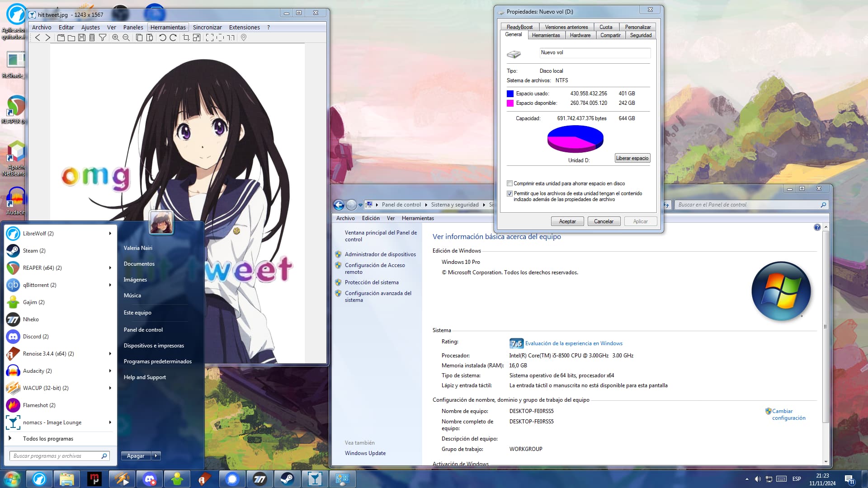Click Cancelar in the Propiedades dialog
The height and width of the screenshot is (488, 868).
click(604, 221)
